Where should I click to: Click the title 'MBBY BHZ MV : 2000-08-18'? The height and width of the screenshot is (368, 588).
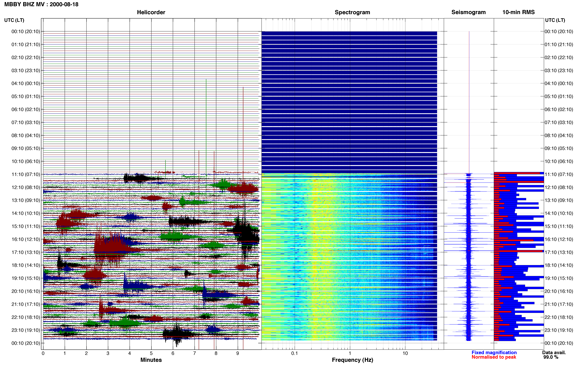tap(41, 4)
